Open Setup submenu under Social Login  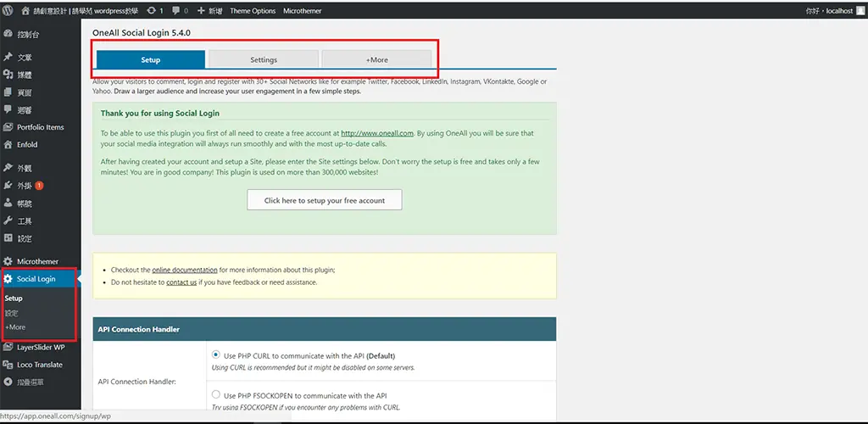point(14,298)
